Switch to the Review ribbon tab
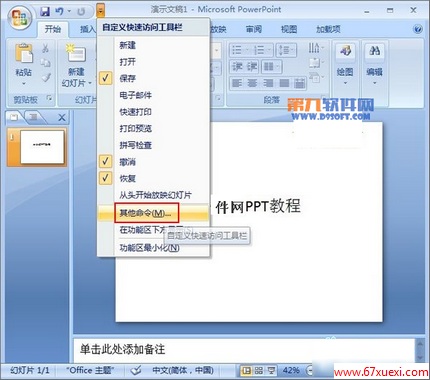 (x=254, y=29)
